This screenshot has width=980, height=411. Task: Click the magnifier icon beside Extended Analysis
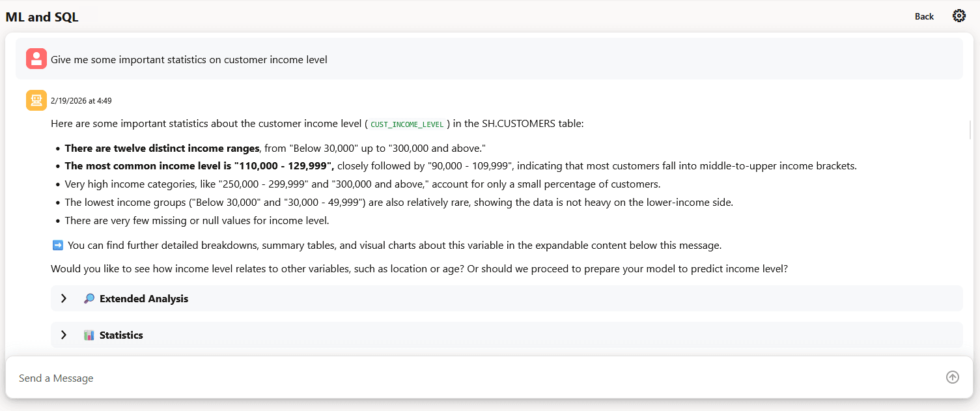[x=89, y=298]
